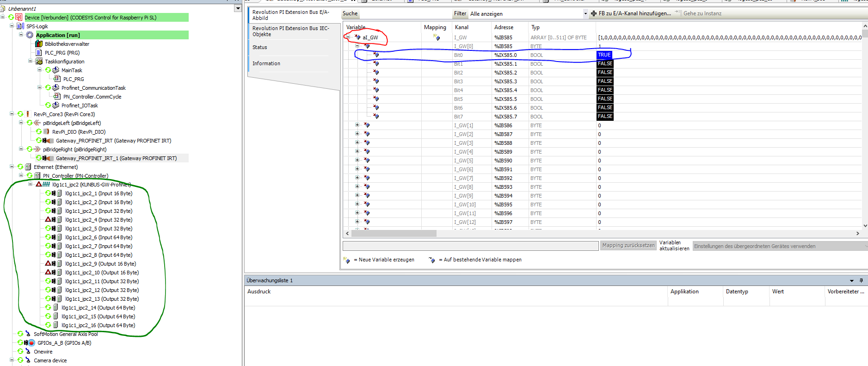
Task: Click the Camera device icon
Action: pyautogui.click(x=28, y=360)
